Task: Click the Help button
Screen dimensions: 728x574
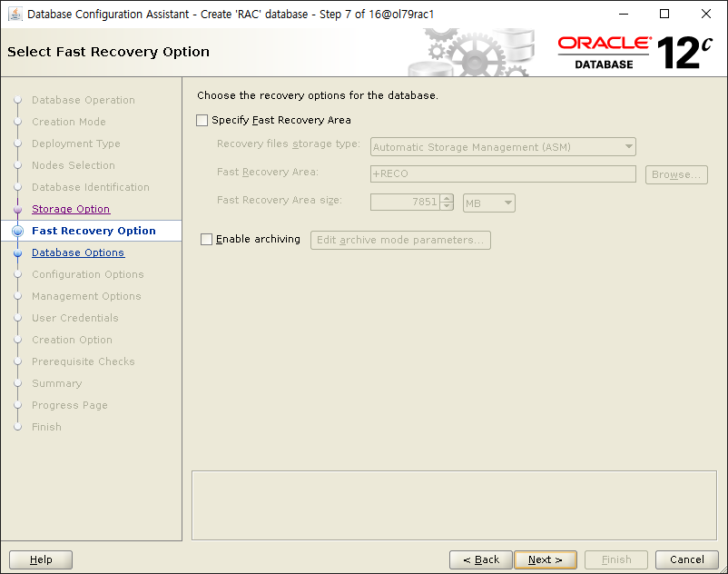Action: pyautogui.click(x=41, y=559)
